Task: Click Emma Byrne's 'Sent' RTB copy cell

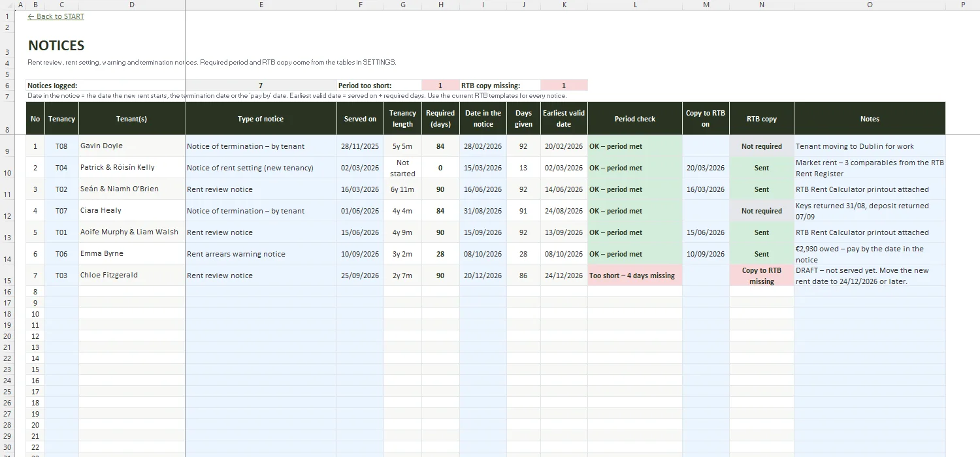Action: [x=762, y=254]
